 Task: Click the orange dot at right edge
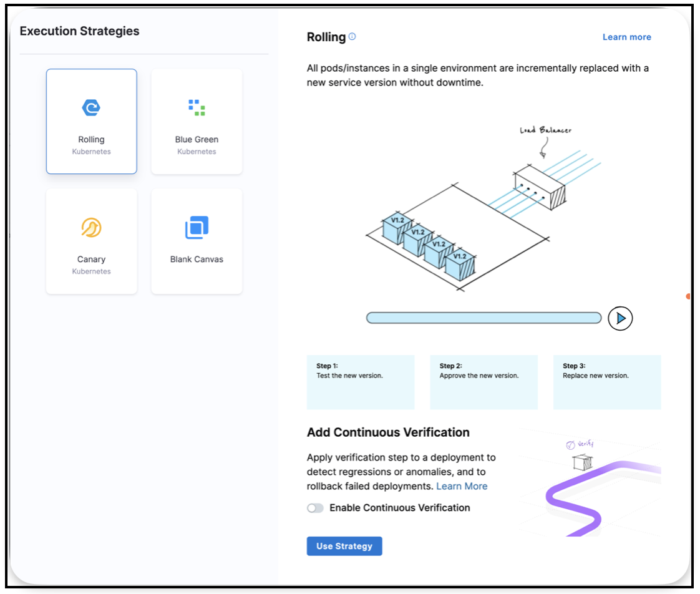coord(688,296)
